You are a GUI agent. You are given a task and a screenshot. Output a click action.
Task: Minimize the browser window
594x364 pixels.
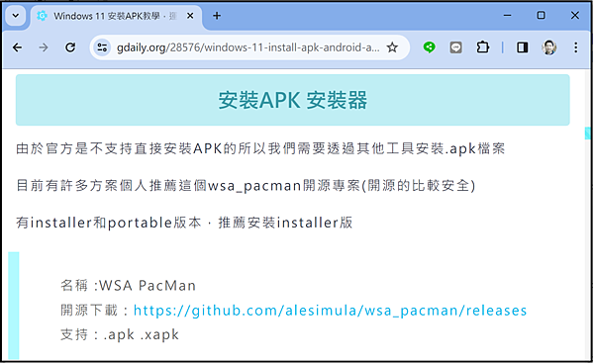(x=507, y=16)
